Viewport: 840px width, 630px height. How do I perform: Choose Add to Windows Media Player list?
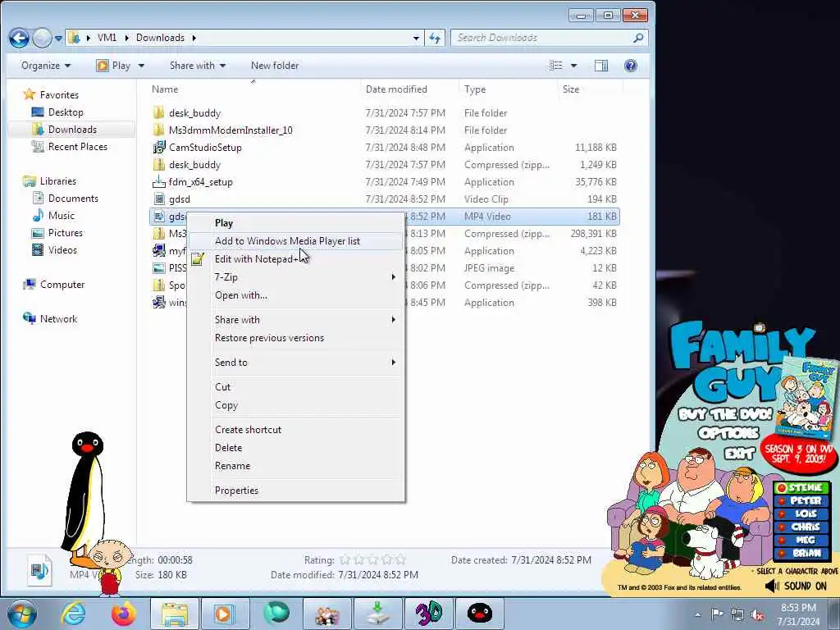click(x=295, y=241)
